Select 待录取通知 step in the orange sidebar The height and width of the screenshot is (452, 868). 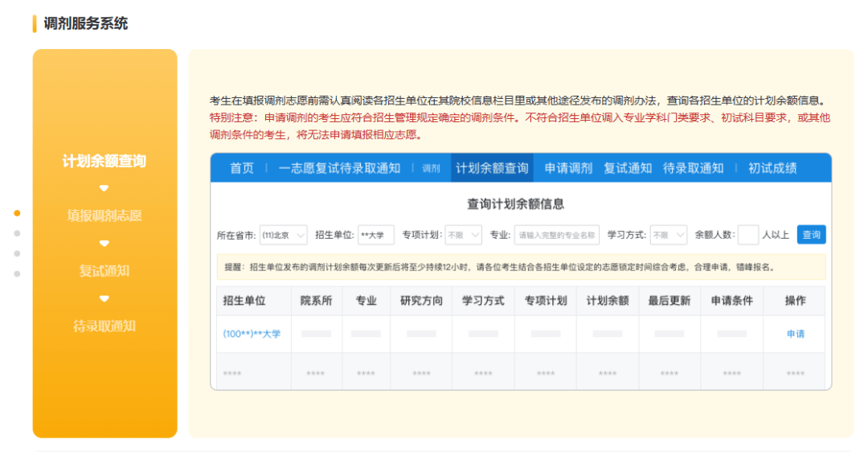coord(104,326)
